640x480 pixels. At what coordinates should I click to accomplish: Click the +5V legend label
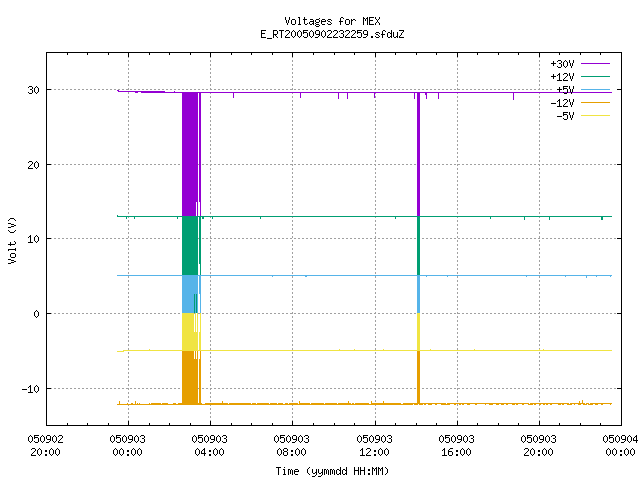pos(565,90)
